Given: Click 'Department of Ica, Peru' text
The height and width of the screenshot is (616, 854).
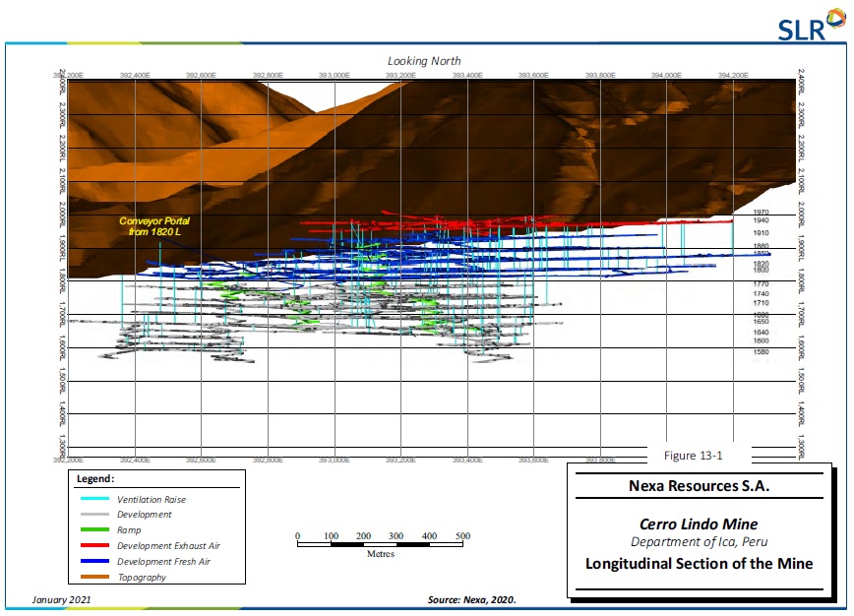Looking at the screenshot, I should point(700,542).
